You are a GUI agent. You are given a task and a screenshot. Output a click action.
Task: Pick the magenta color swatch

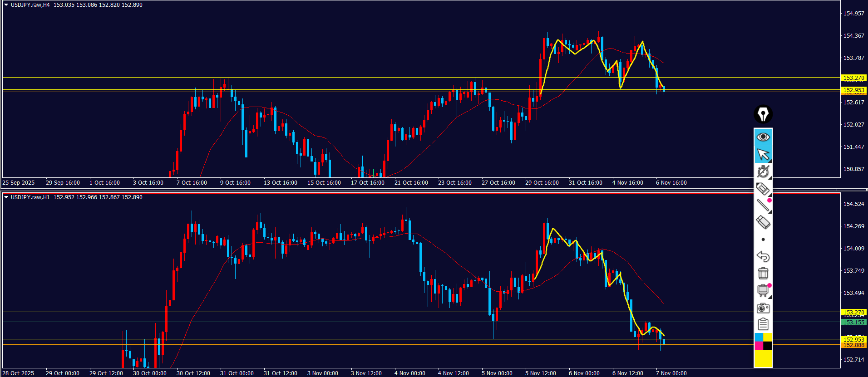pyautogui.click(x=759, y=346)
